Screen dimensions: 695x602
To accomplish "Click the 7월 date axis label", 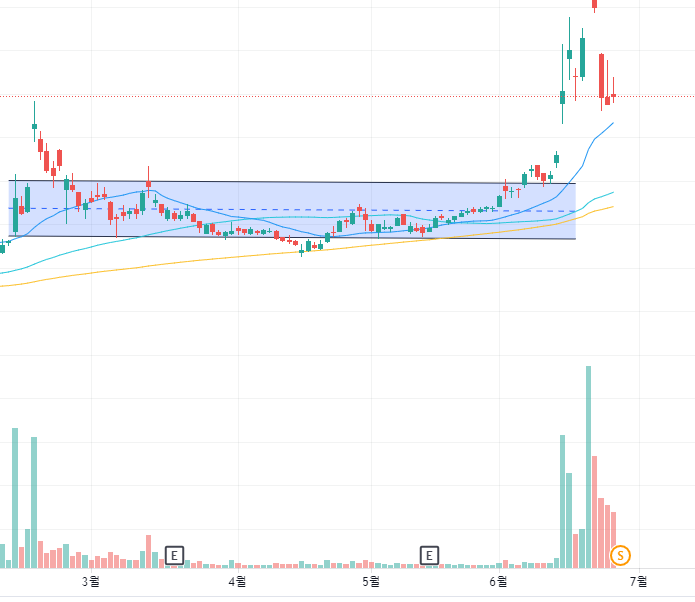I will pyautogui.click(x=639, y=581).
